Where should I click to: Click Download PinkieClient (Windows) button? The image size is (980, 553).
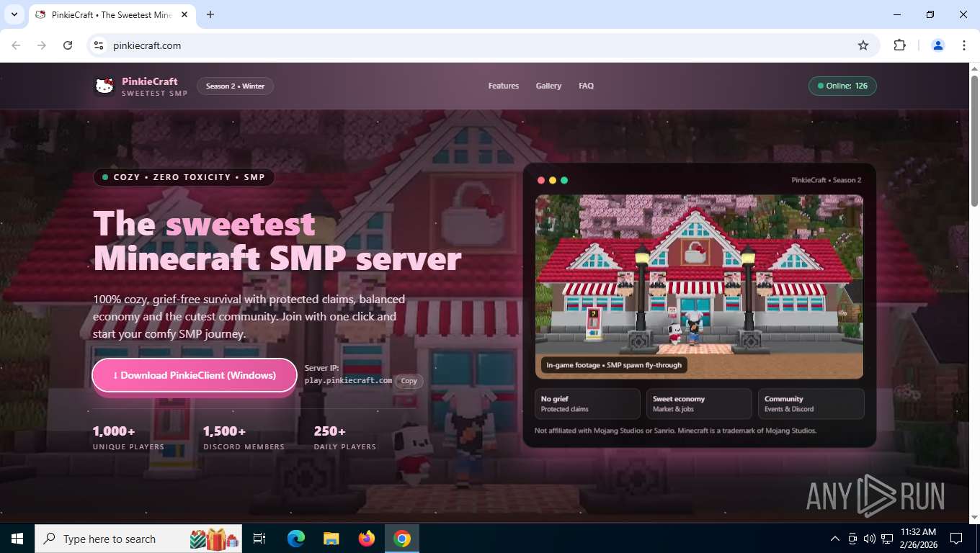[195, 376]
